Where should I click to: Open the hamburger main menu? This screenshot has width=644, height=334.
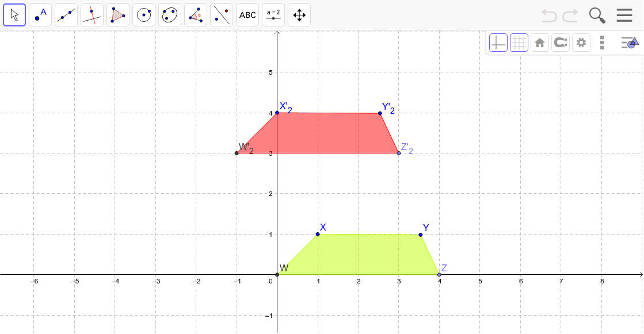pyautogui.click(x=624, y=15)
